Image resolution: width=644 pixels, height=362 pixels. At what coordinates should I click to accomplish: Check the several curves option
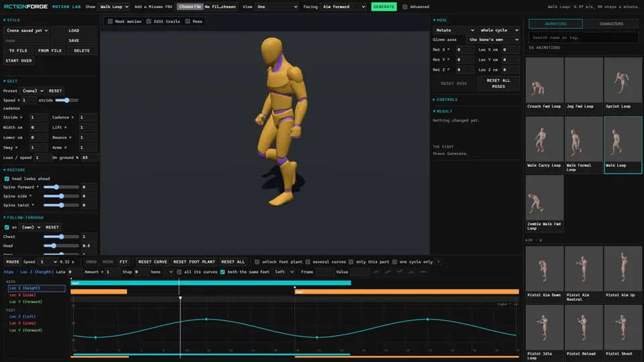click(x=308, y=262)
